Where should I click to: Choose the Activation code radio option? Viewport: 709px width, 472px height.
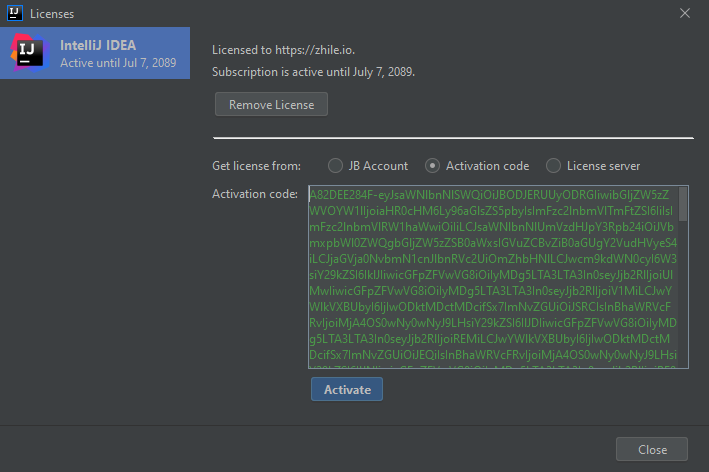(x=432, y=166)
